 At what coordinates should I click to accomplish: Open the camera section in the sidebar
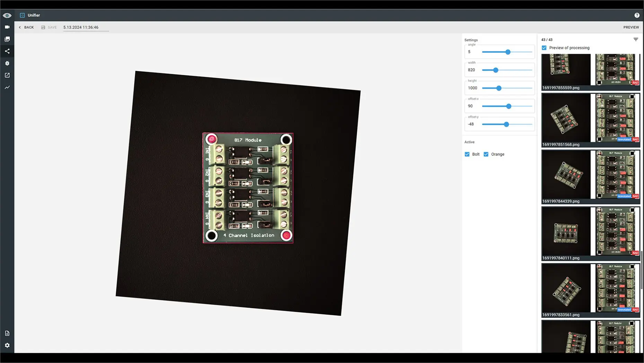pyautogui.click(x=7, y=27)
